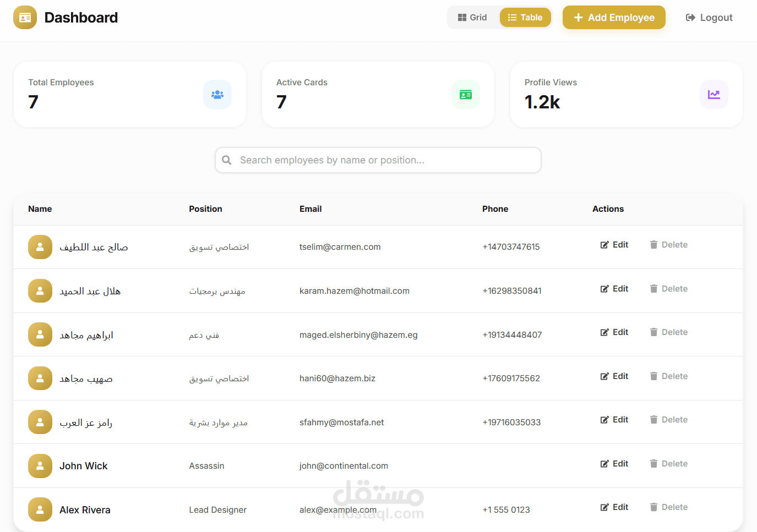Delete John Wick's record
The width and height of the screenshot is (757, 532).
click(669, 464)
